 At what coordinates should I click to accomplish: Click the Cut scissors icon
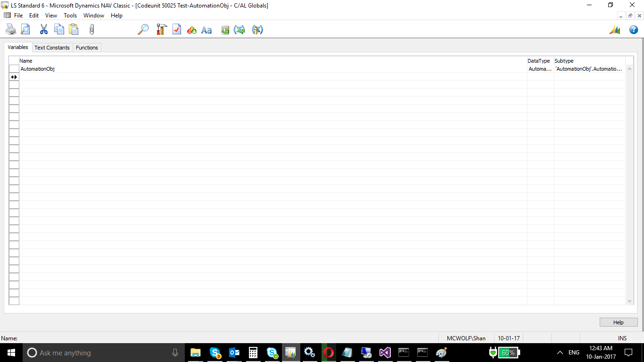pos(44,30)
